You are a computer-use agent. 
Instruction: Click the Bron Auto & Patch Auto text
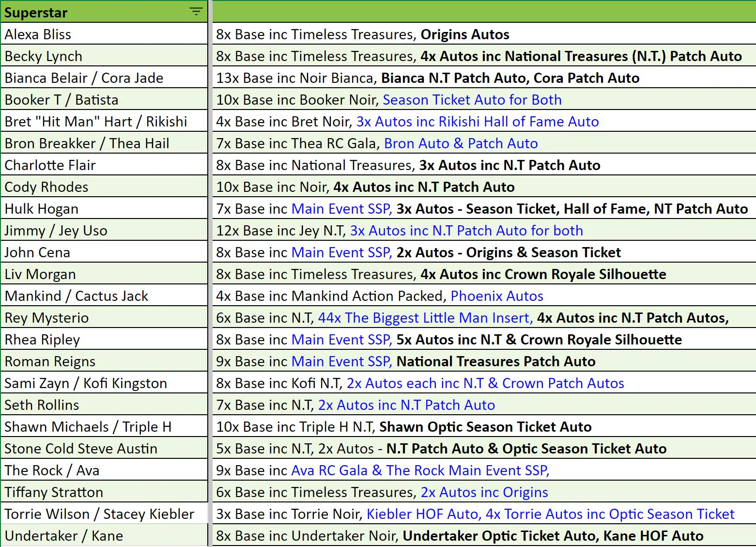click(461, 143)
